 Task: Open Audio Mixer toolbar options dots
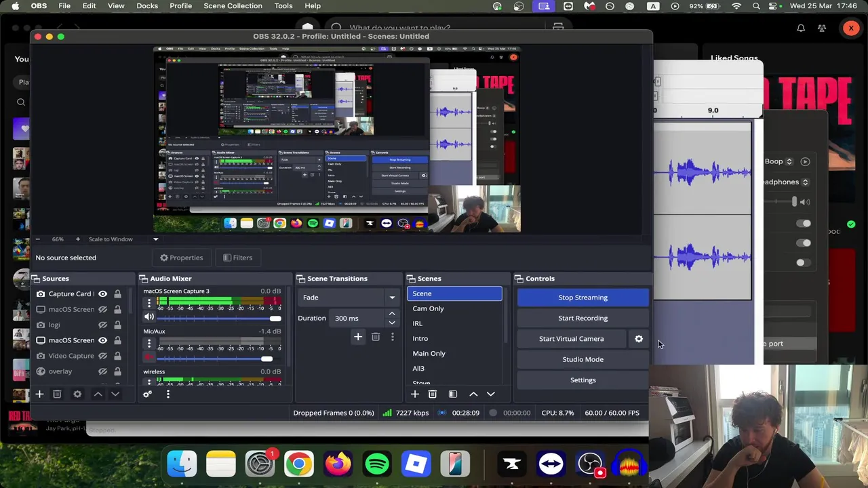(167, 394)
